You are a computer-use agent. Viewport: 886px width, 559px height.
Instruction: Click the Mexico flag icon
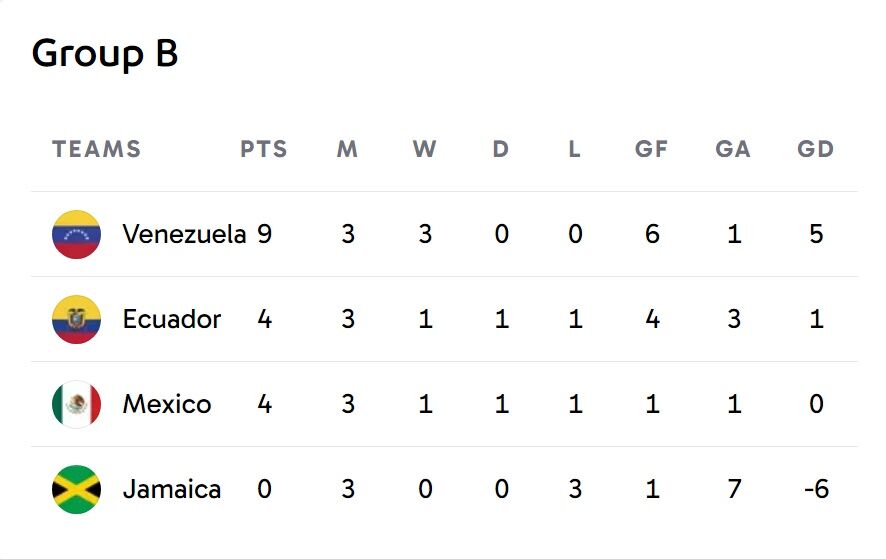pyautogui.click(x=76, y=405)
